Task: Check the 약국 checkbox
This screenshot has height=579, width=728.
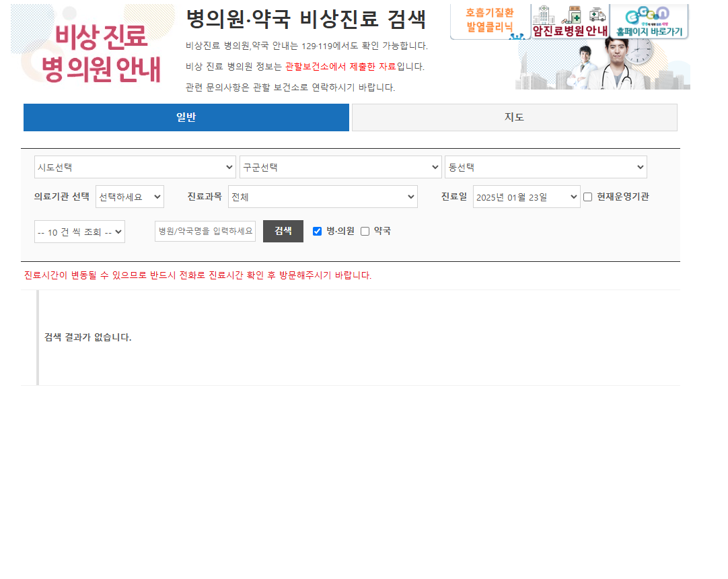Action: pyautogui.click(x=365, y=232)
